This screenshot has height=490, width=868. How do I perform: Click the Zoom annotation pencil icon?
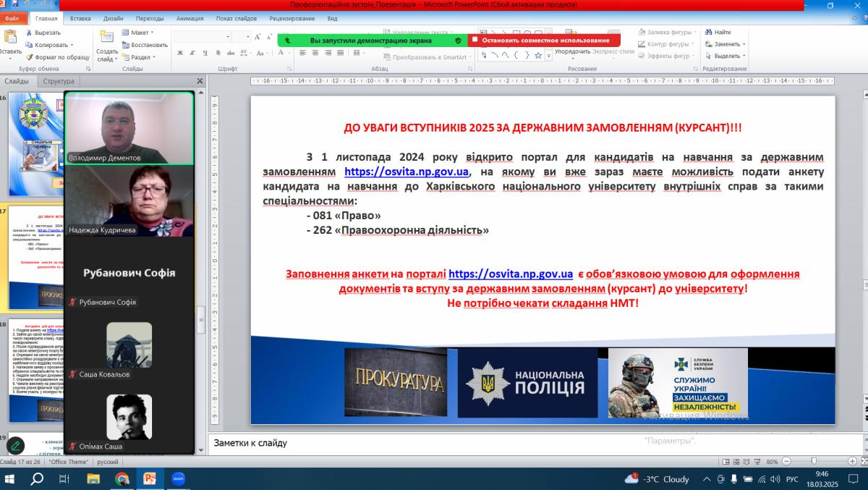[16, 446]
